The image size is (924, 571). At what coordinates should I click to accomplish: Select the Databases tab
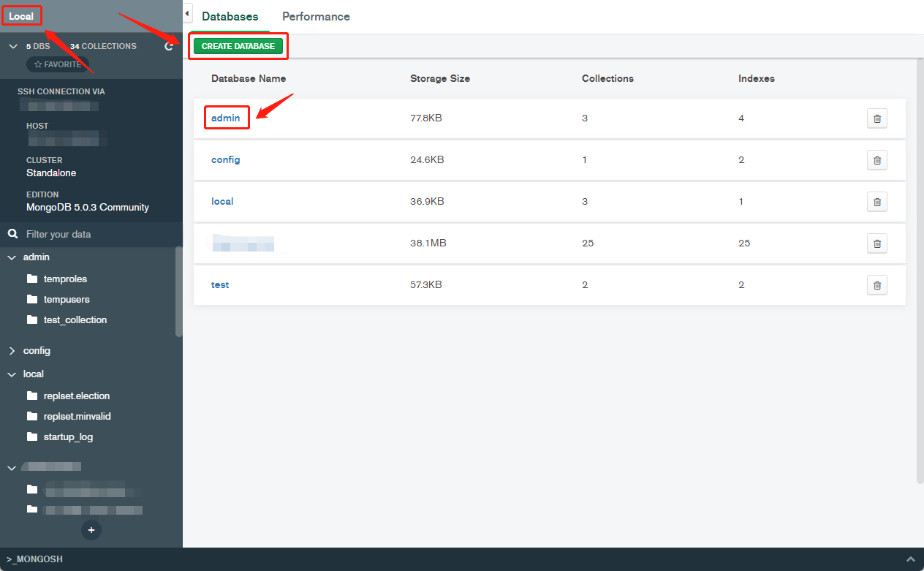230,16
